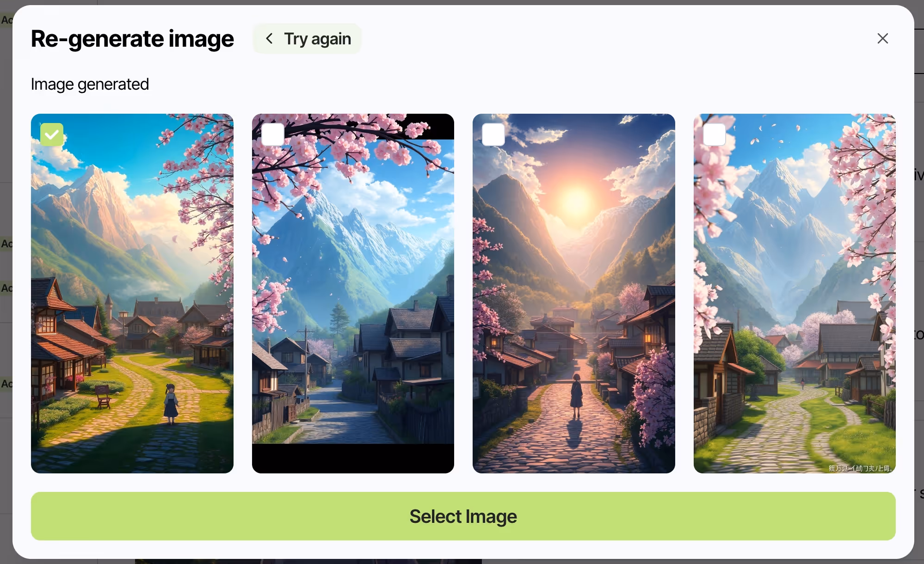
Task: Click the Try again button label
Action: click(317, 38)
